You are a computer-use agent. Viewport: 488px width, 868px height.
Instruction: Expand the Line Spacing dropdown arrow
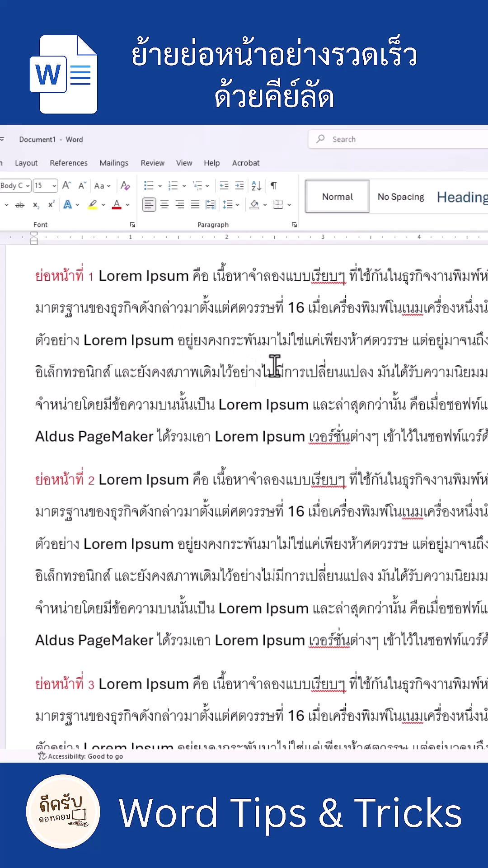coord(237,205)
